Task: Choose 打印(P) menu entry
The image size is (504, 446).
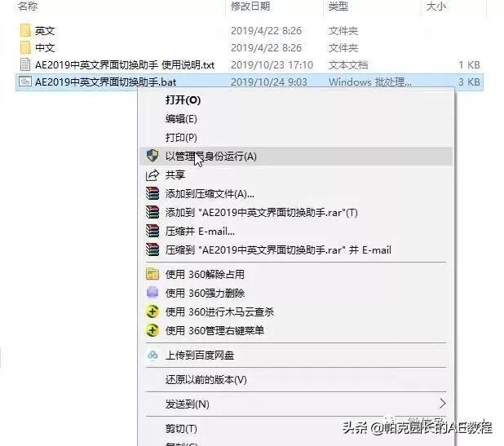Action: tap(181, 138)
